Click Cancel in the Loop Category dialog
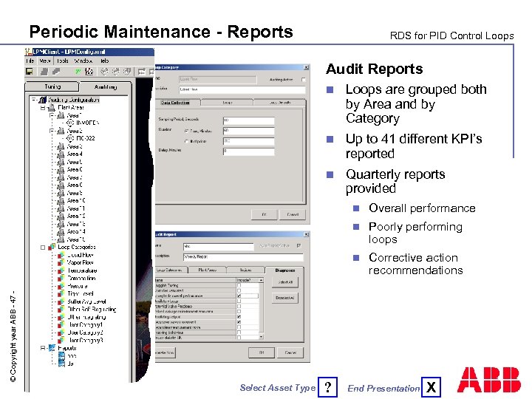Image resolution: width=532 pixels, height=399 pixels. coord(293,215)
